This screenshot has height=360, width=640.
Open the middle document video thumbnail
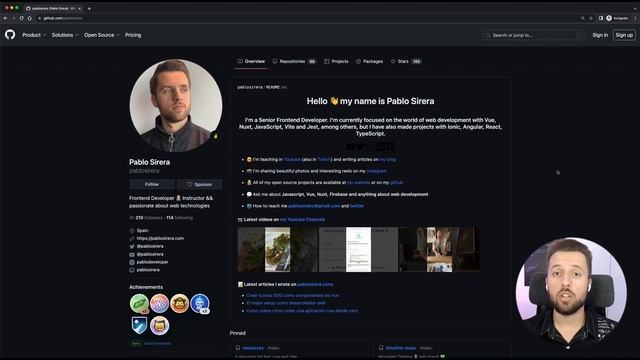point(358,249)
